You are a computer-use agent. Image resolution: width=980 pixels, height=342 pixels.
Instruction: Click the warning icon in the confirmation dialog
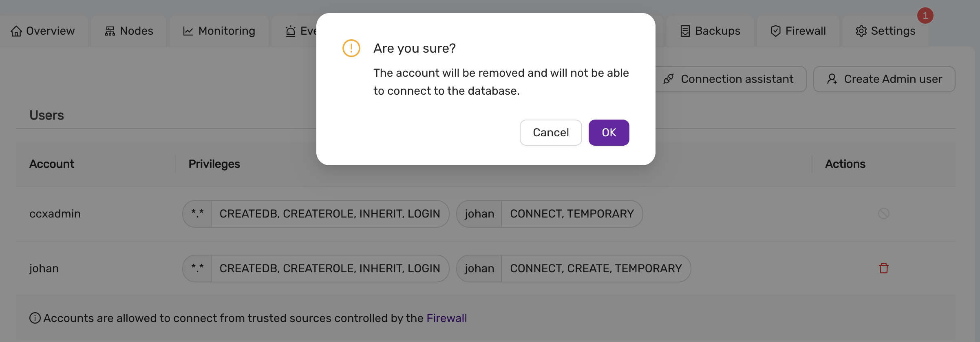click(351, 48)
